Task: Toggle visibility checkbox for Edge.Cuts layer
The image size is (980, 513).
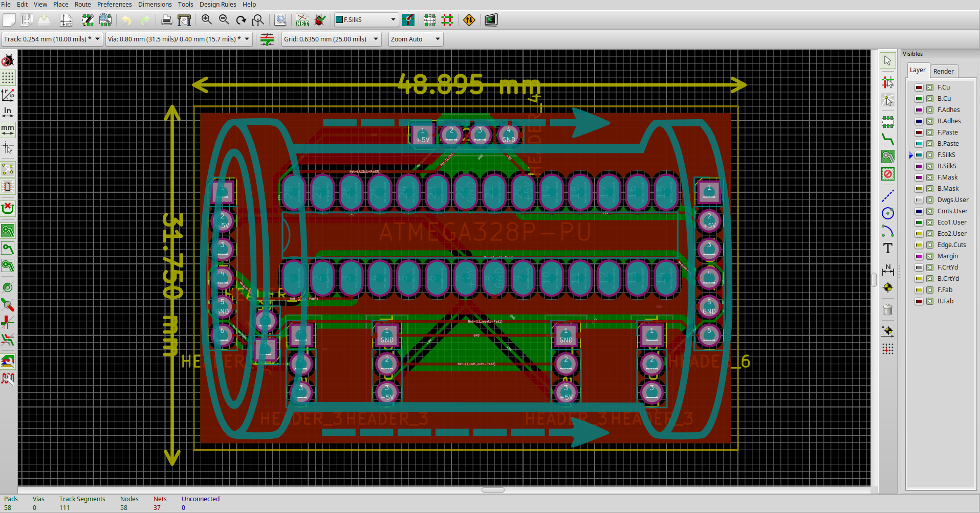Action: (x=930, y=245)
